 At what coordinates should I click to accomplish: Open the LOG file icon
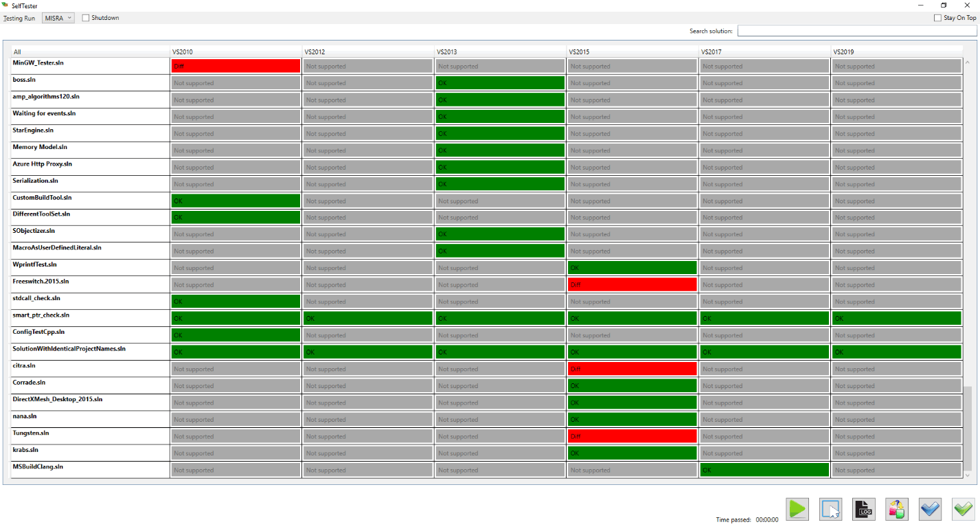(863, 509)
